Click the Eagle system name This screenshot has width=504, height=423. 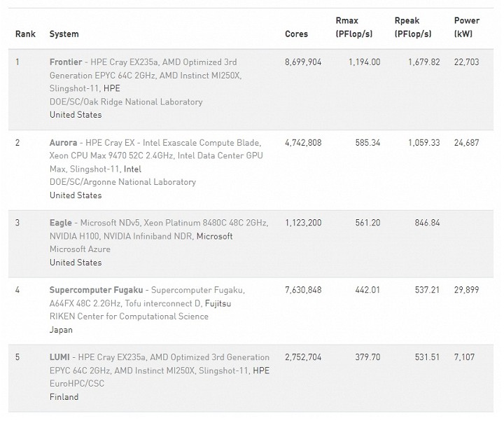[x=61, y=223]
